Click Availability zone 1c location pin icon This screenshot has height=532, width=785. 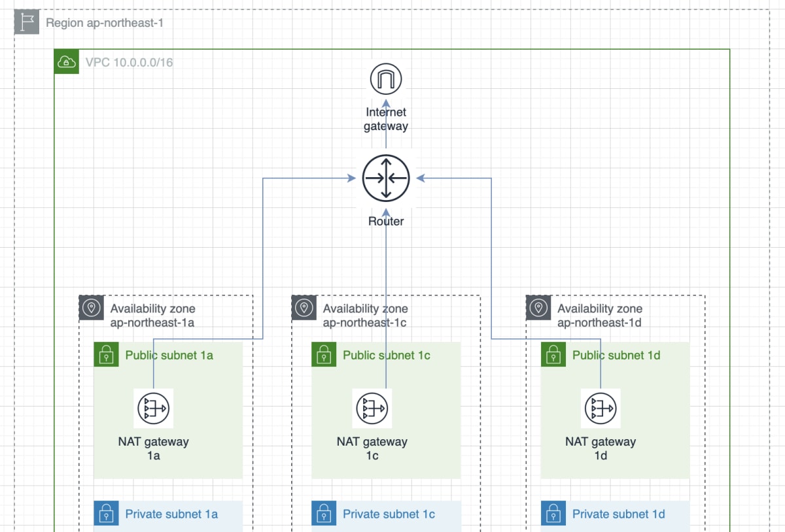click(304, 307)
